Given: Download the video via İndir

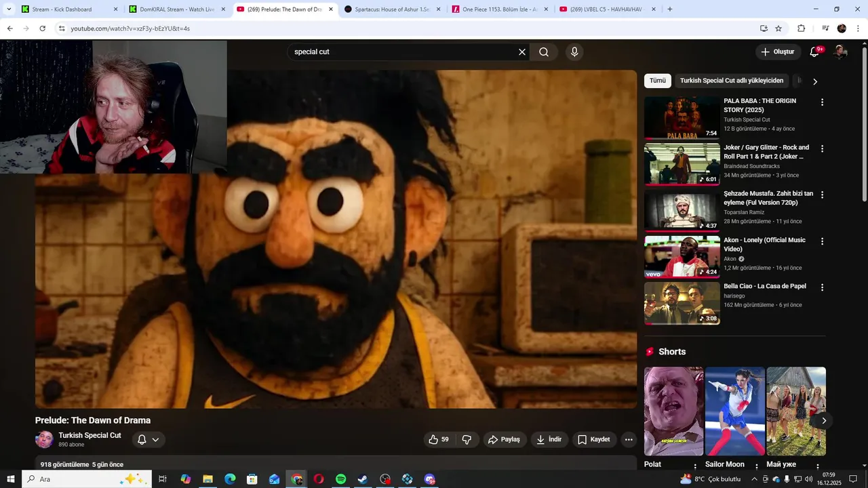Looking at the screenshot, I should (x=549, y=439).
